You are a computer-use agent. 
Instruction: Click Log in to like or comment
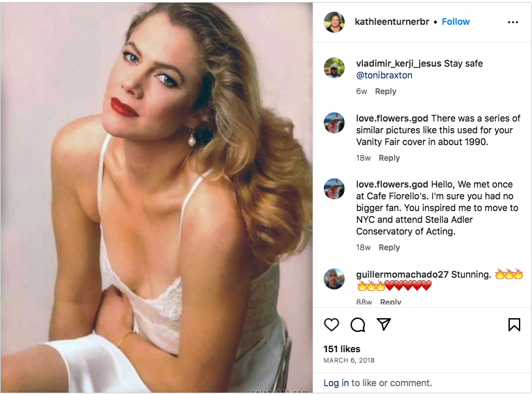336,383
